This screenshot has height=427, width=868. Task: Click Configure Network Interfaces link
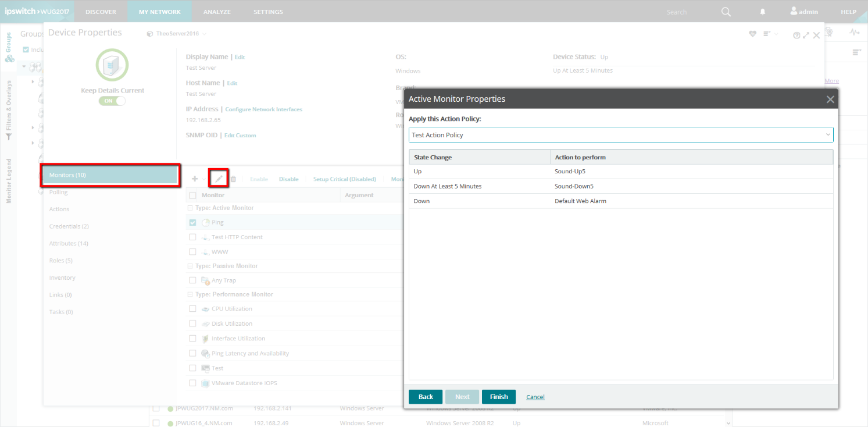coord(264,109)
